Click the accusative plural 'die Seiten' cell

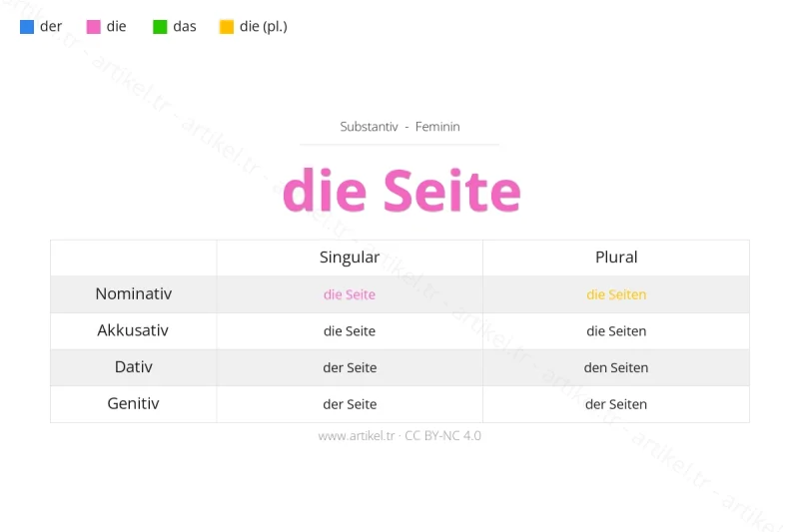pyautogui.click(x=616, y=330)
